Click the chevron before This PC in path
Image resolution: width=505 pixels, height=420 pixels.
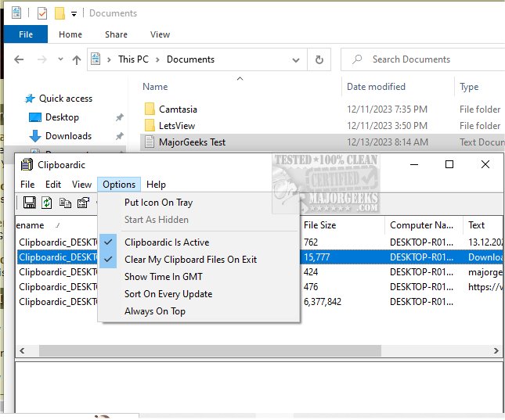coord(109,60)
